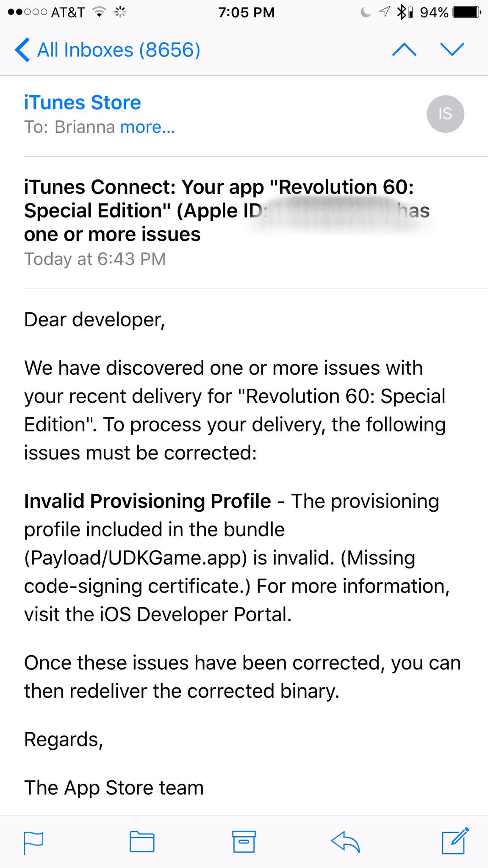Tap the clock showing 7:05 PM
The height and width of the screenshot is (868, 488).
pyautogui.click(x=247, y=12)
